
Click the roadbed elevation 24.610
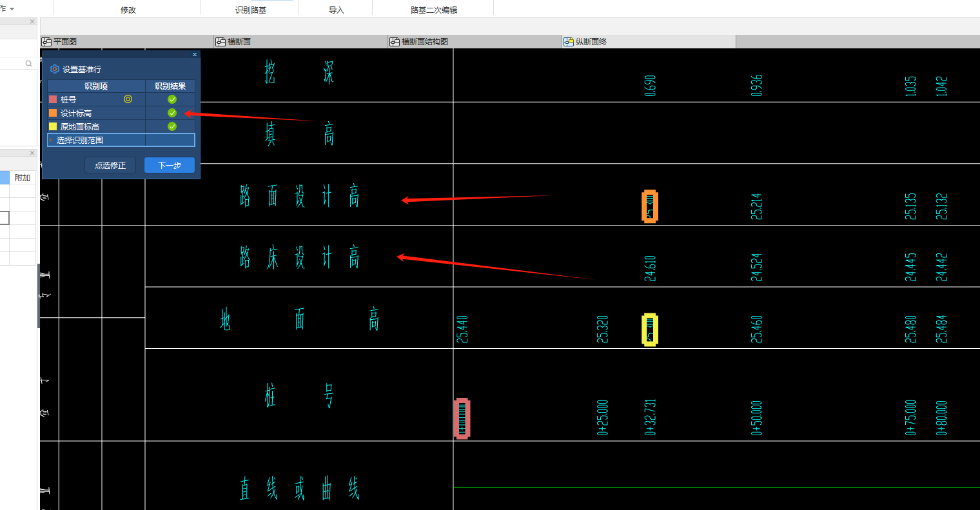(650, 268)
